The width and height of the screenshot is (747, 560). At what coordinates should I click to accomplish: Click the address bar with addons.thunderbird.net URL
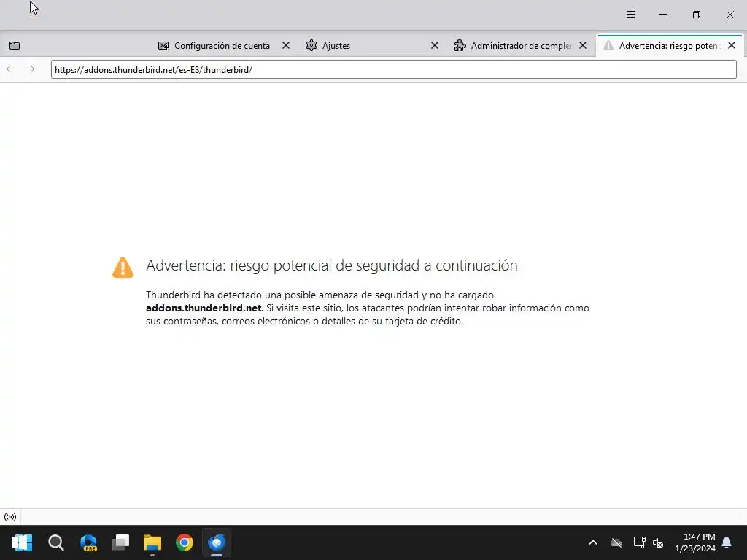(393, 69)
